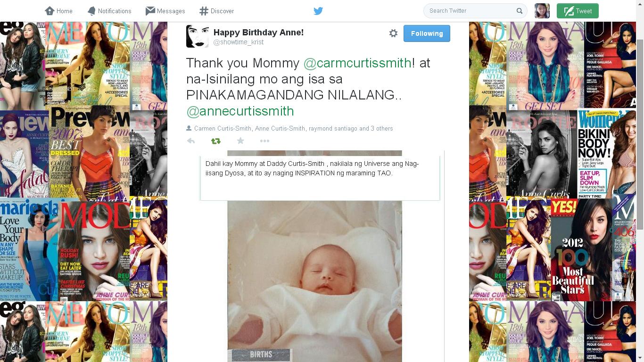The height and width of the screenshot is (362, 644).
Task: Toggle the Following button to unfollow
Action: pos(427,33)
